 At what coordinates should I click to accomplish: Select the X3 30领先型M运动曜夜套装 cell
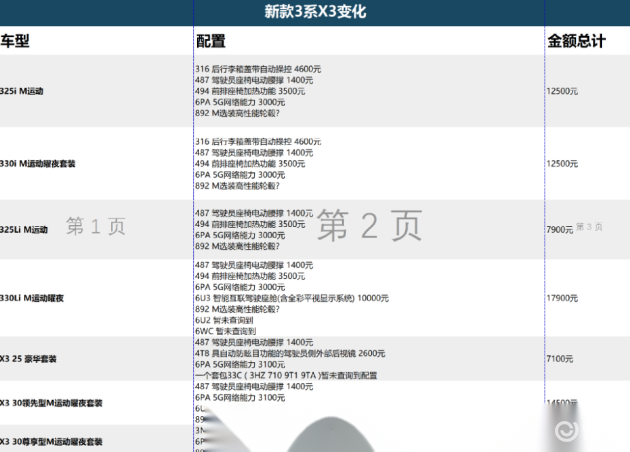(52, 403)
